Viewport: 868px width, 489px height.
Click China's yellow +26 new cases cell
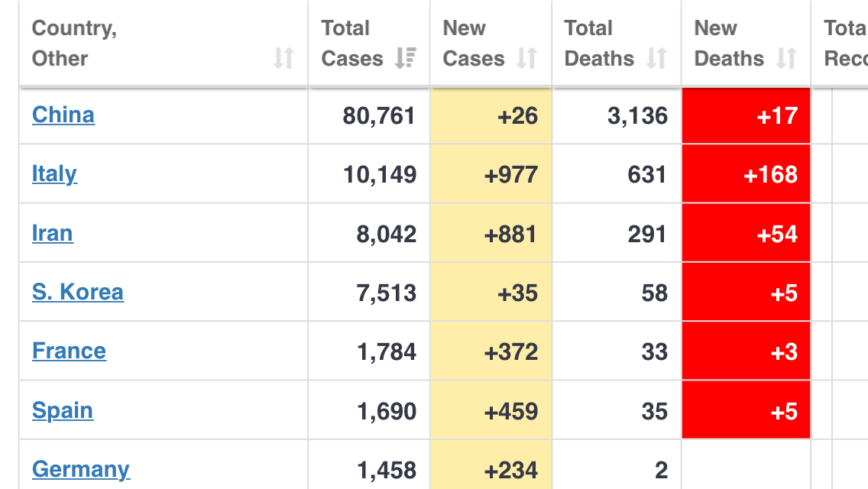pyautogui.click(x=491, y=115)
